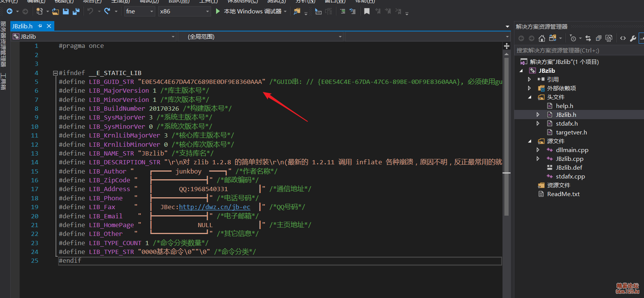Click the LIB_GUID_STR macro name on line 5
This screenshot has width=644, height=298.
pos(111,82)
